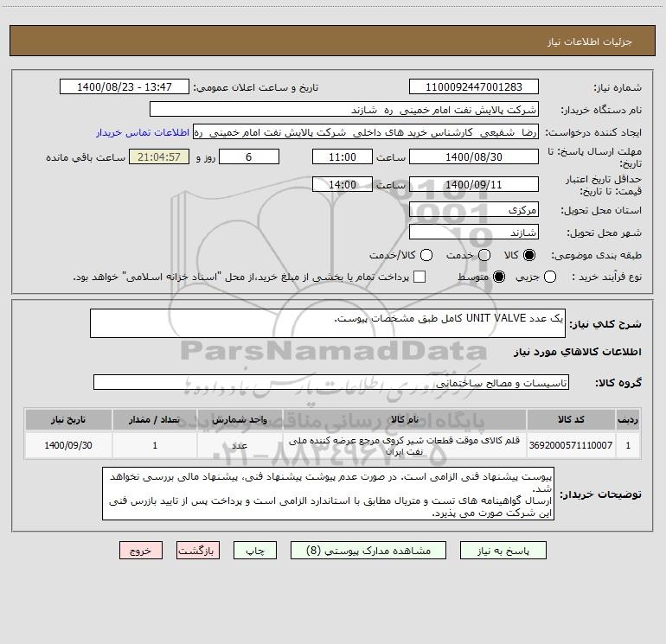
Task: Click the پاسخ به نیاز button
Action: pos(503,550)
